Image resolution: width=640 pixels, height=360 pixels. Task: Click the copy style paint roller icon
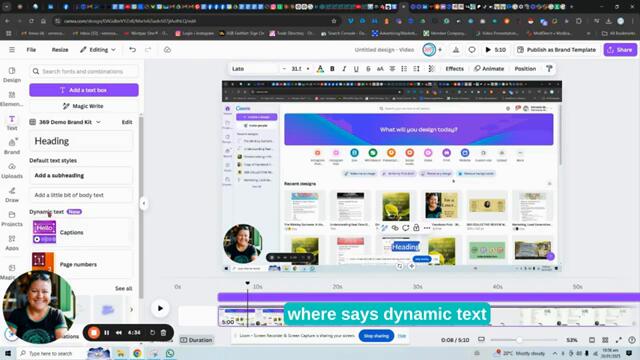tap(549, 69)
